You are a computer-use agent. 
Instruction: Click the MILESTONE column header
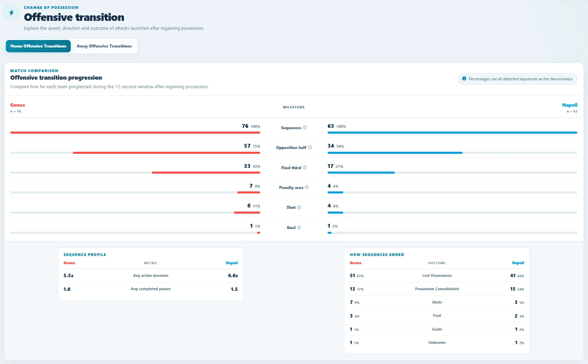(x=294, y=107)
